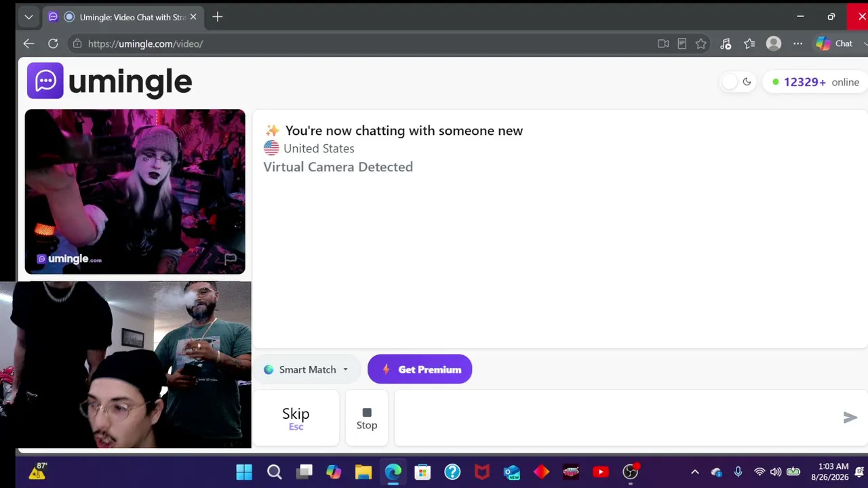View site information lock icon
Image resolution: width=868 pixels, height=488 pixels.
coord(77,43)
